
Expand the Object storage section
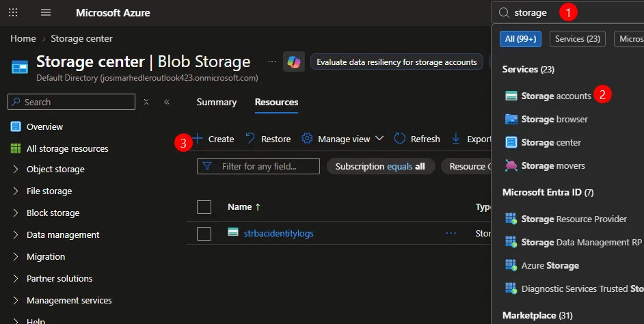(x=16, y=170)
